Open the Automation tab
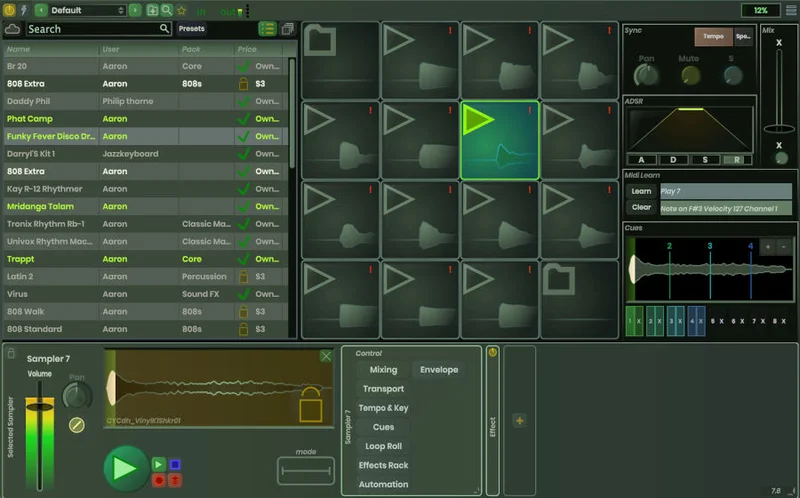The width and height of the screenshot is (800, 498). (x=383, y=485)
